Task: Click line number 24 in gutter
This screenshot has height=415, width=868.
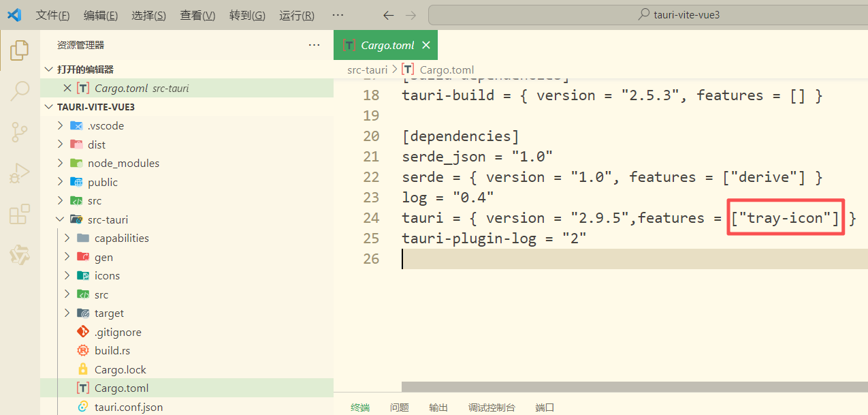Action: pyautogui.click(x=371, y=218)
